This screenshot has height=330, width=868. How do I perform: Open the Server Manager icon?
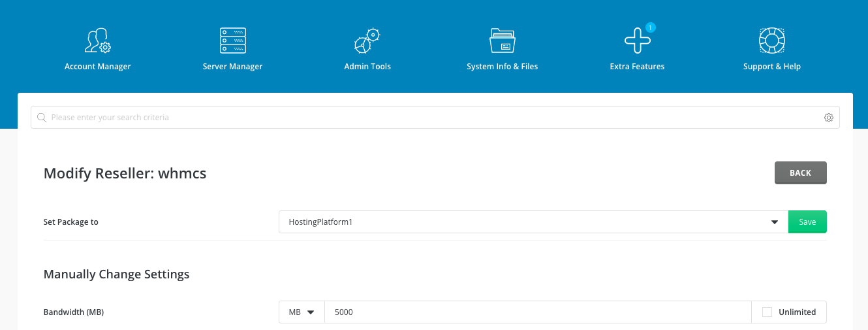233,41
